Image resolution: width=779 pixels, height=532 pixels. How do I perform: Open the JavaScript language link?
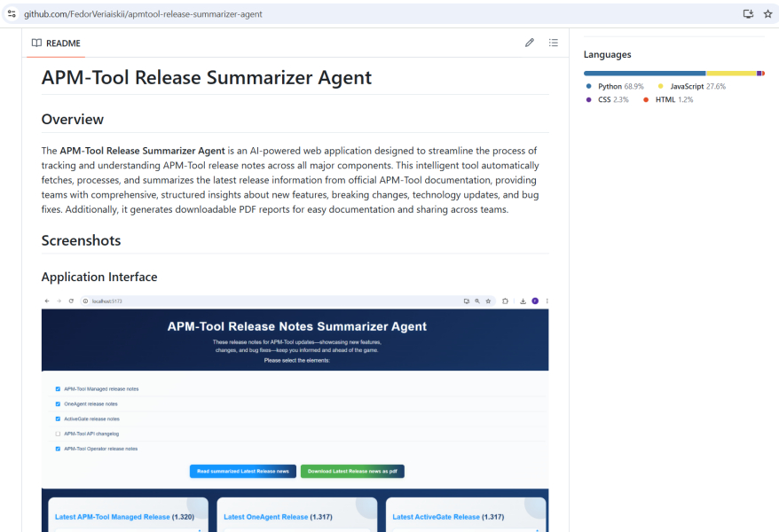click(686, 86)
